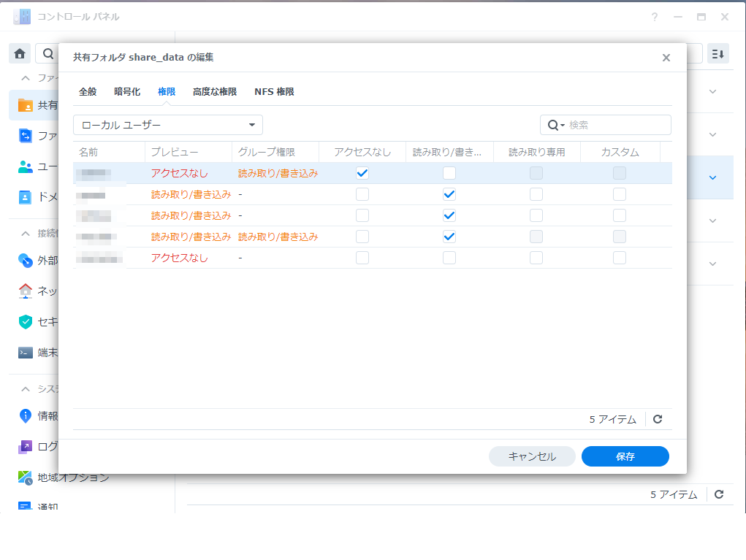This screenshot has width=746, height=560.
Task: Open the ネッ network house icon in sidebar
Action: point(26,291)
